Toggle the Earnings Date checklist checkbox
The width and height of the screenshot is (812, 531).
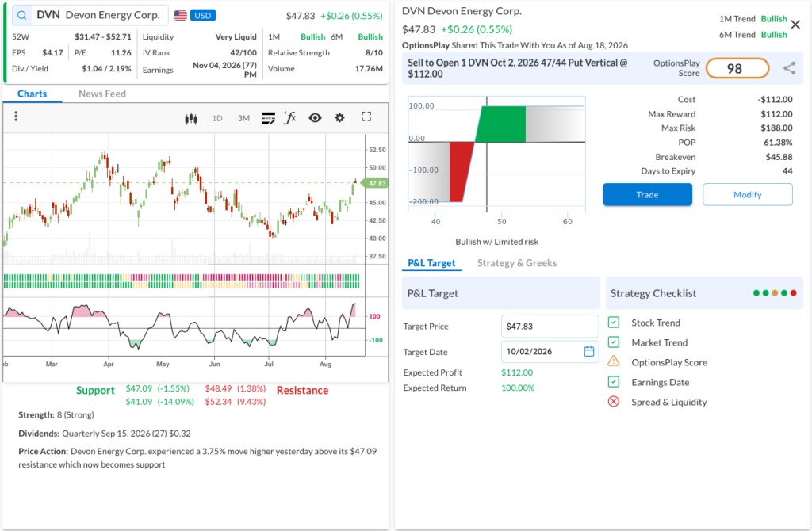coord(614,382)
